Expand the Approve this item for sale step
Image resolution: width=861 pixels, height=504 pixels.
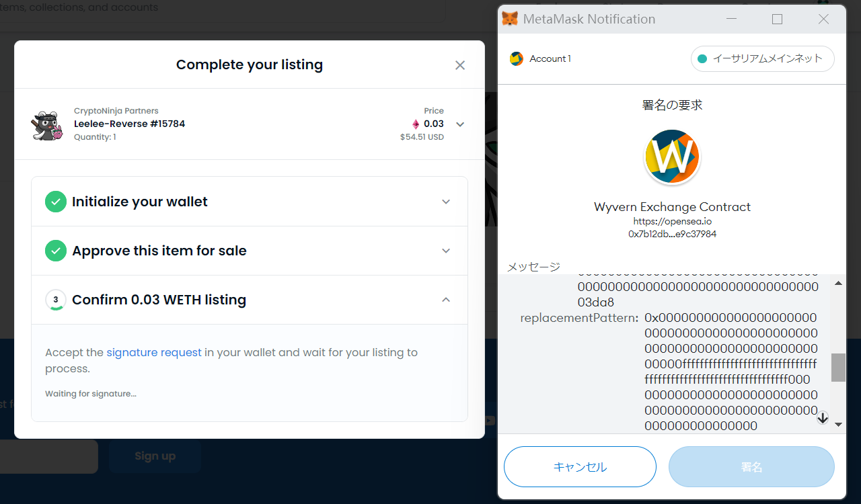tap(446, 251)
